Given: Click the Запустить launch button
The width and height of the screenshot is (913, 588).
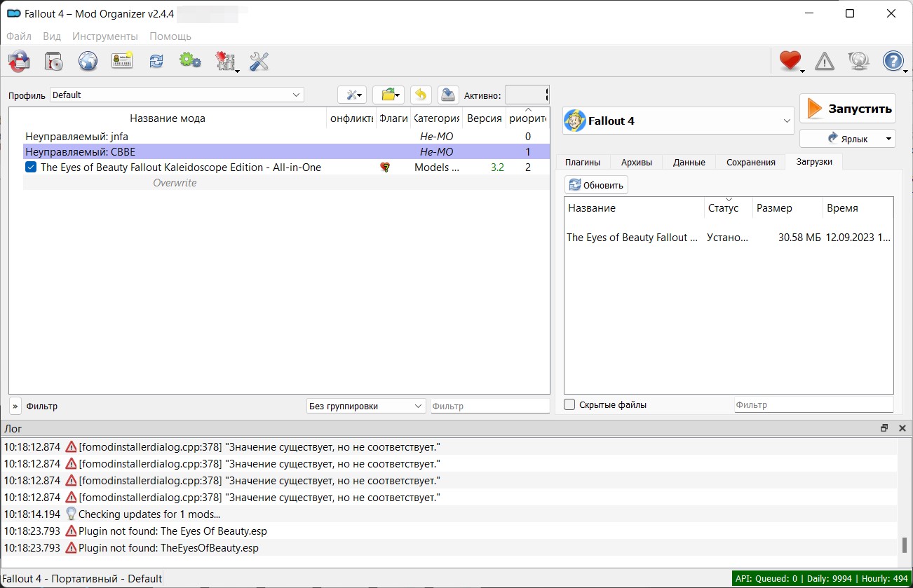Looking at the screenshot, I should tap(848, 109).
